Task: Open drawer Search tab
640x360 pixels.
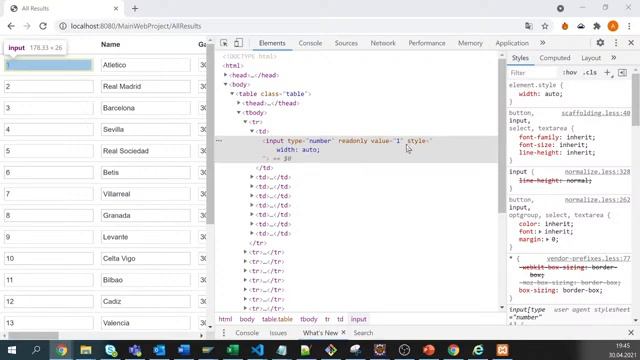Action: click(363, 333)
